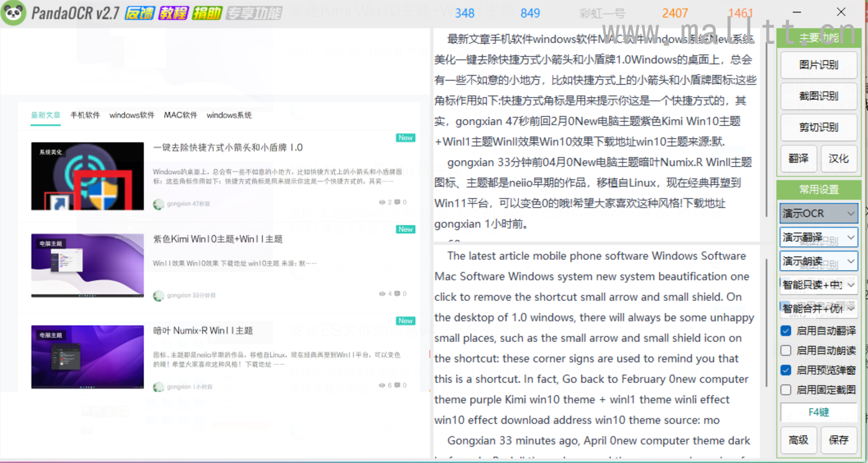Screen dimensions: 868x463
Task: Click the orange number 2407 in title bar
Action: 675,13
